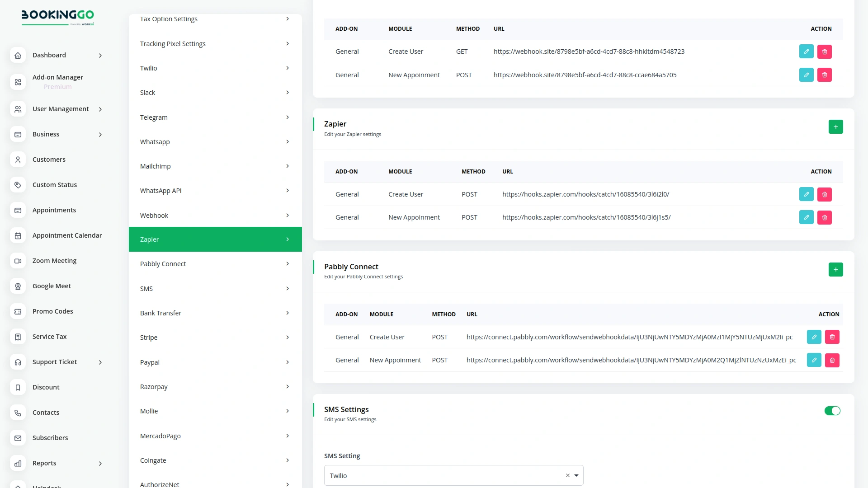Expand the Reports sidebar menu
The image size is (868, 488).
pos(100,463)
